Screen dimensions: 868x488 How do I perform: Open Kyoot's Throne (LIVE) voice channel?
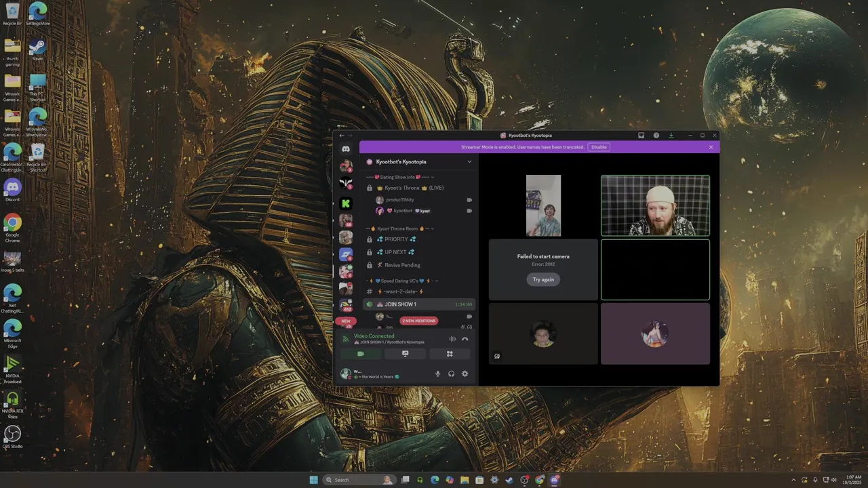pyautogui.click(x=418, y=188)
